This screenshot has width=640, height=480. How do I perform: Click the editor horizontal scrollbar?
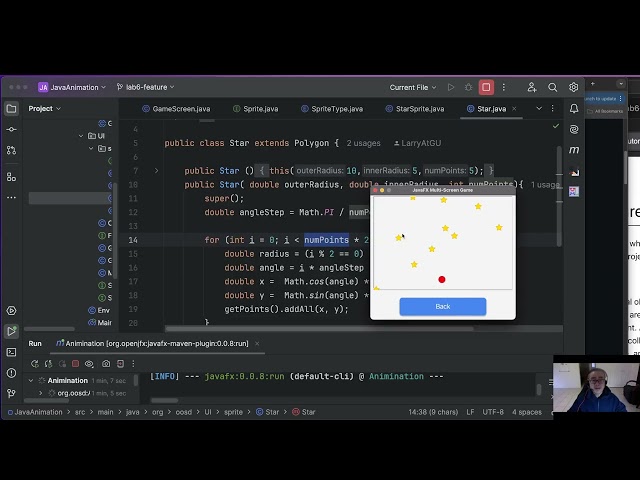coord(319,329)
